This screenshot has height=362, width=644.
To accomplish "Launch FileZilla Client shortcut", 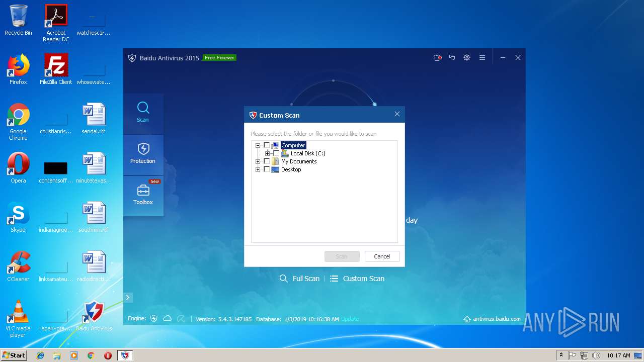I will pyautogui.click(x=56, y=69).
